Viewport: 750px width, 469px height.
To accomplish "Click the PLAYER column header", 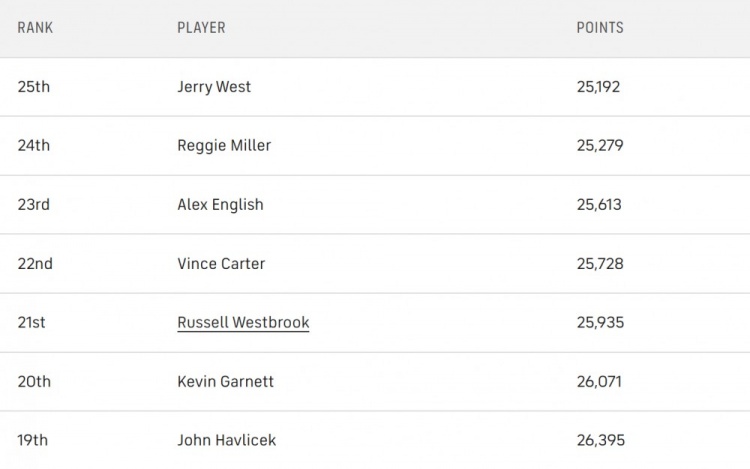I will coord(201,28).
